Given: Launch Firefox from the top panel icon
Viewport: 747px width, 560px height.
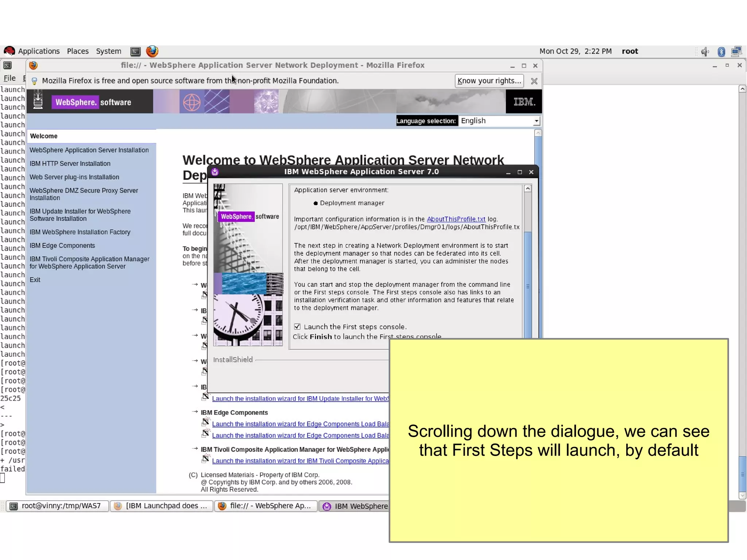Looking at the screenshot, I should click(152, 51).
